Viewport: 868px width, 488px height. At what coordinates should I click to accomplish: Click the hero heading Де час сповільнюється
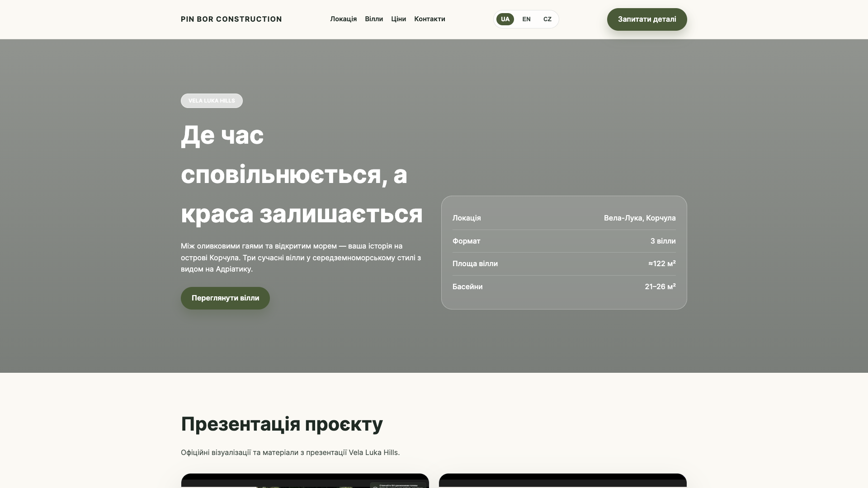(302, 174)
